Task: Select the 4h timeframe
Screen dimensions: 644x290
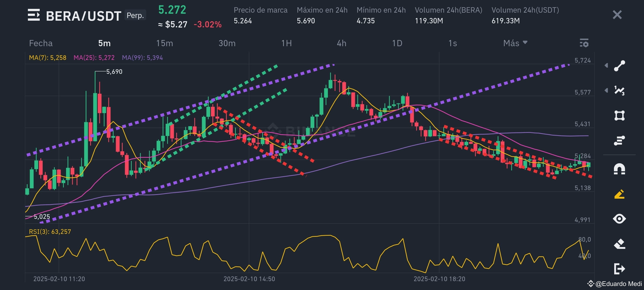Action: (x=342, y=43)
